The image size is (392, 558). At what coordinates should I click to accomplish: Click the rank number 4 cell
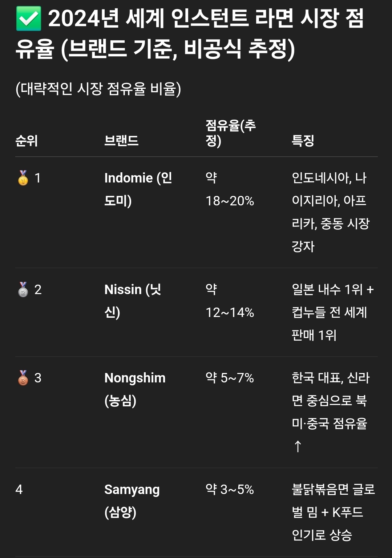tap(19, 490)
